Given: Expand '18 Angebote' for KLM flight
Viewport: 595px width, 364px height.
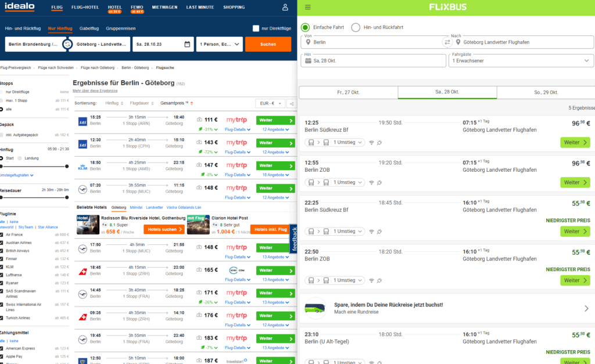Looking at the screenshot, I should pos(275,175).
